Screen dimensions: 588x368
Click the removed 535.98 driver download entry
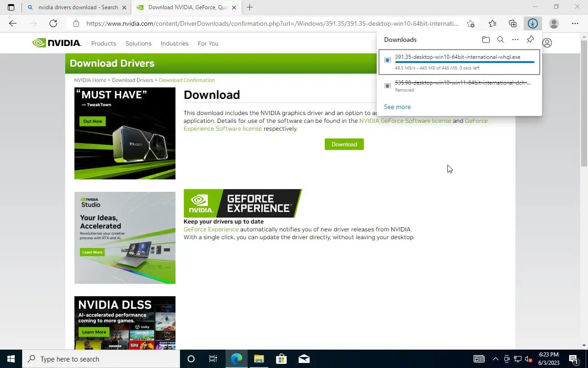click(x=459, y=86)
